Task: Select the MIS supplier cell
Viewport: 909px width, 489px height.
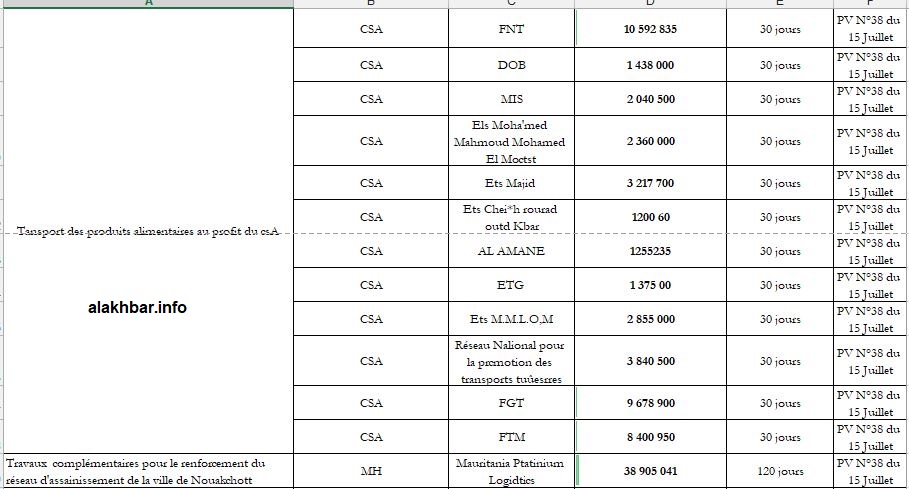Action: pos(511,99)
